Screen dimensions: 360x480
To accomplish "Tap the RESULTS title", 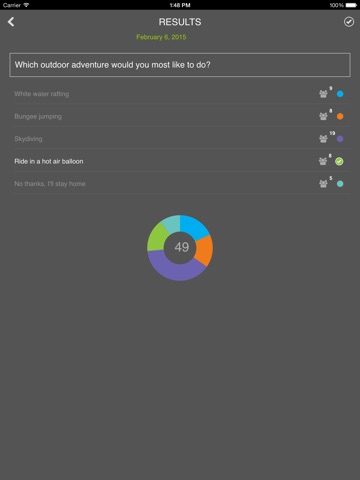I will pyautogui.click(x=180, y=22).
